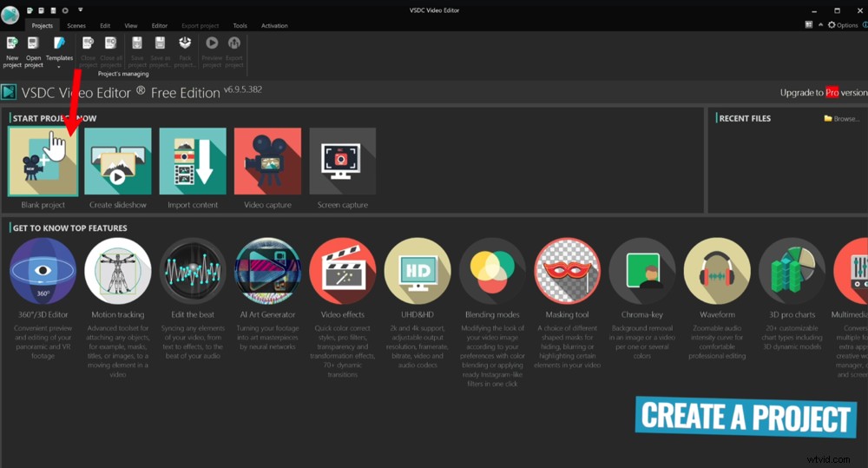Click the Pack project box icon

(x=185, y=43)
